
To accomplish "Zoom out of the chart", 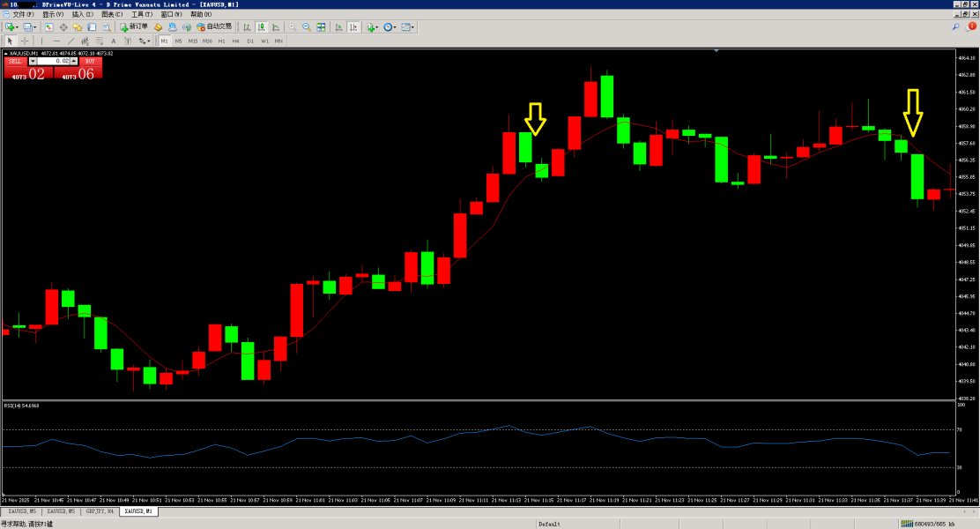I will (x=307, y=26).
